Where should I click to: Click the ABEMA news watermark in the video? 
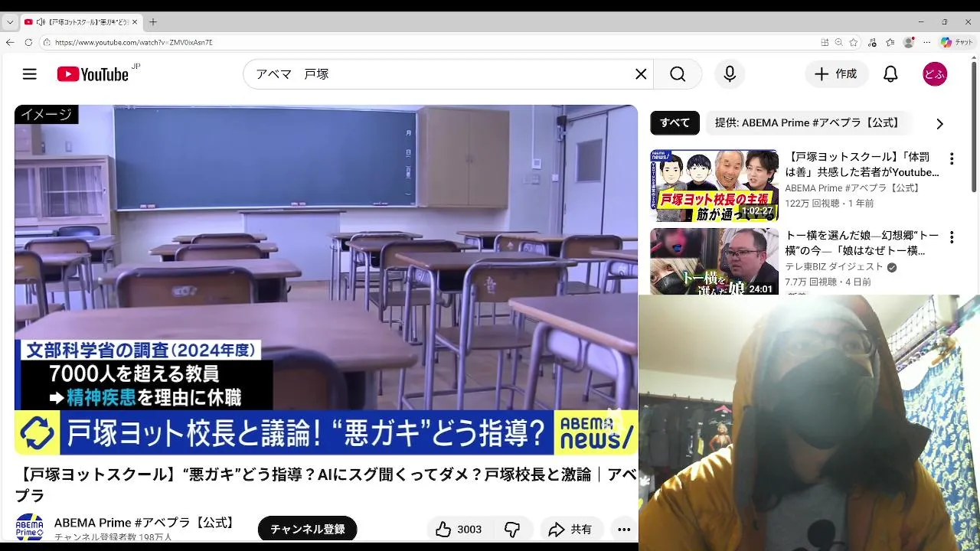[x=596, y=432]
